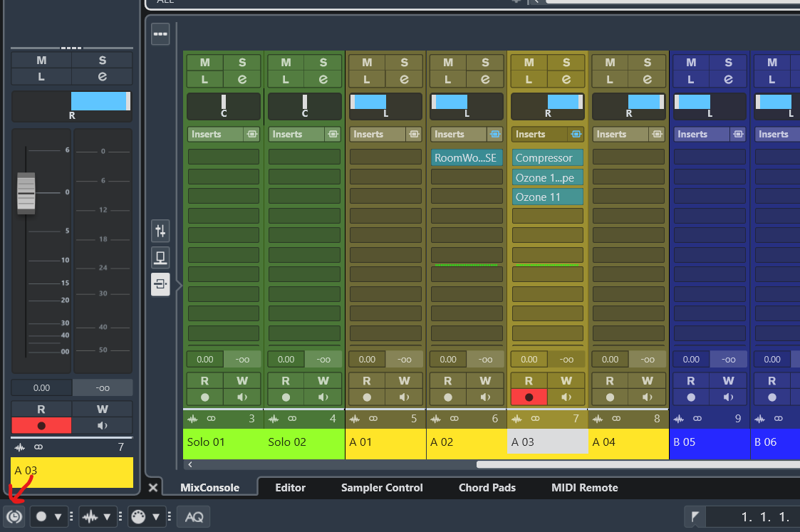The height and width of the screenshot is (532, 800).
Task: Click the volume fader handle in left channel strip
Action: pos(26,192)
